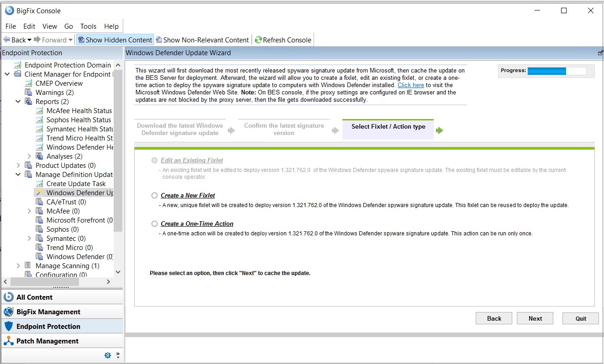Select the Edit an Existing Fixlet radio button
604x364 pixels.
click(x=155, y=161)
